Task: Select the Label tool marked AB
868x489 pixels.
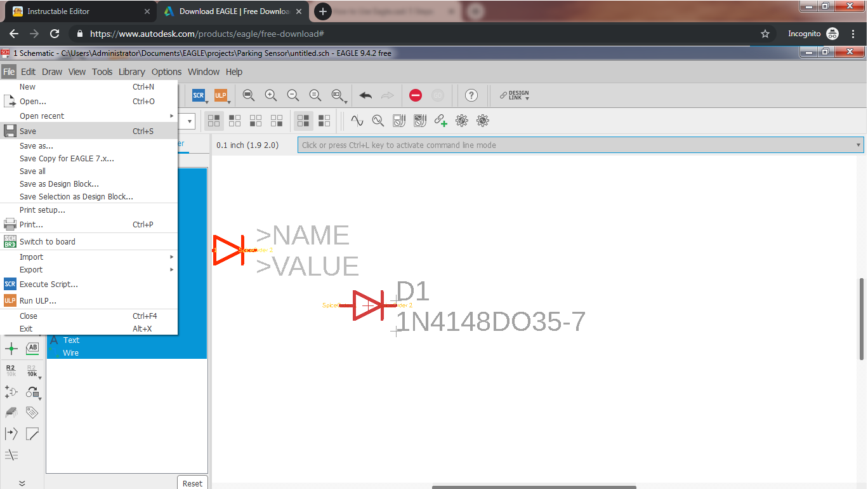Action: coord(32,348)
